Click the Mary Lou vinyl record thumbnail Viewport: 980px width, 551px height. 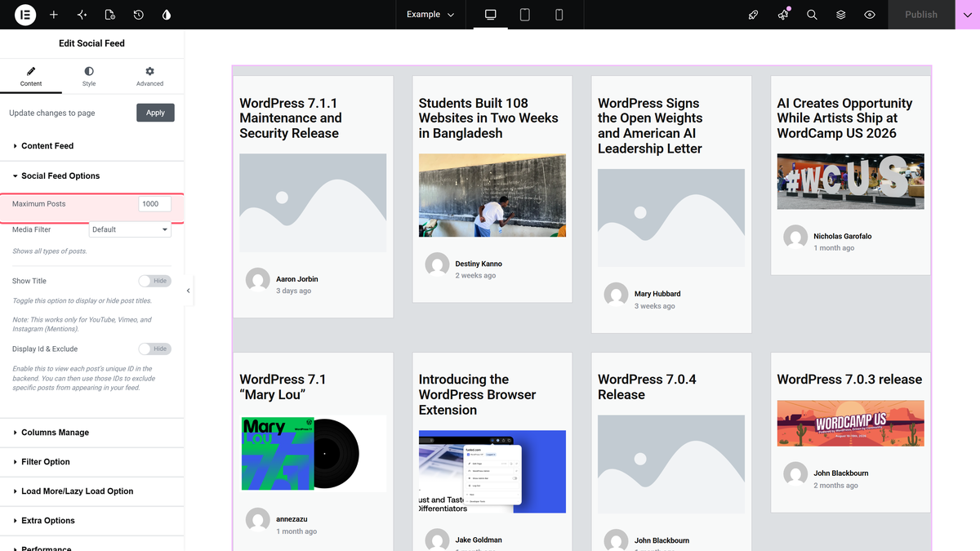coord(313,454)
